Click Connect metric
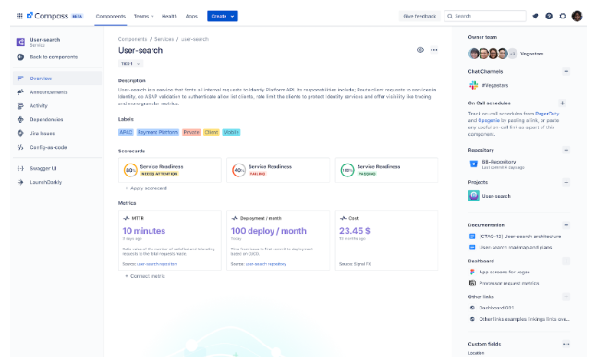The height and width of the screenshot is (364, 596). [x=145, y=276]
